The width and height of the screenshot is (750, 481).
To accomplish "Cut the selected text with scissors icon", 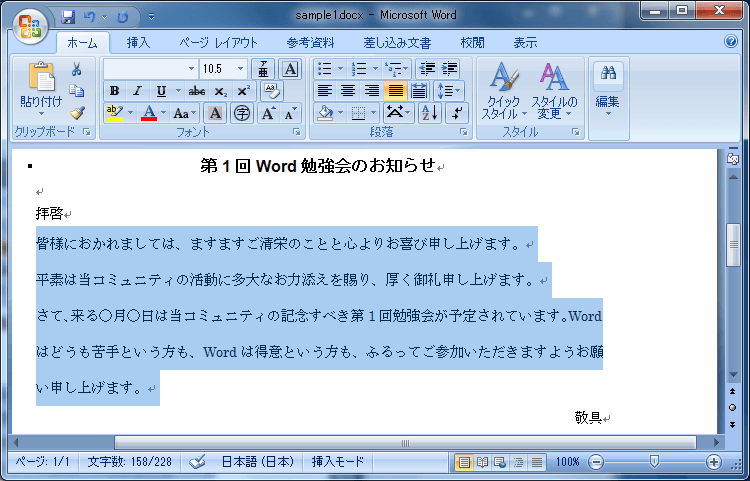I will (77, 69).
